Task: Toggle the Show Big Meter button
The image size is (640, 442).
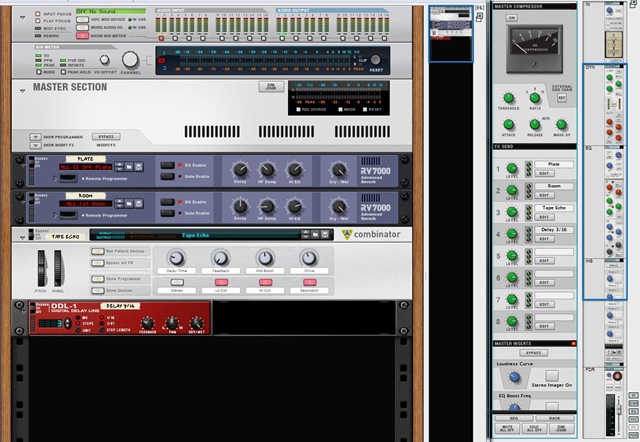Action: point(82,36)
